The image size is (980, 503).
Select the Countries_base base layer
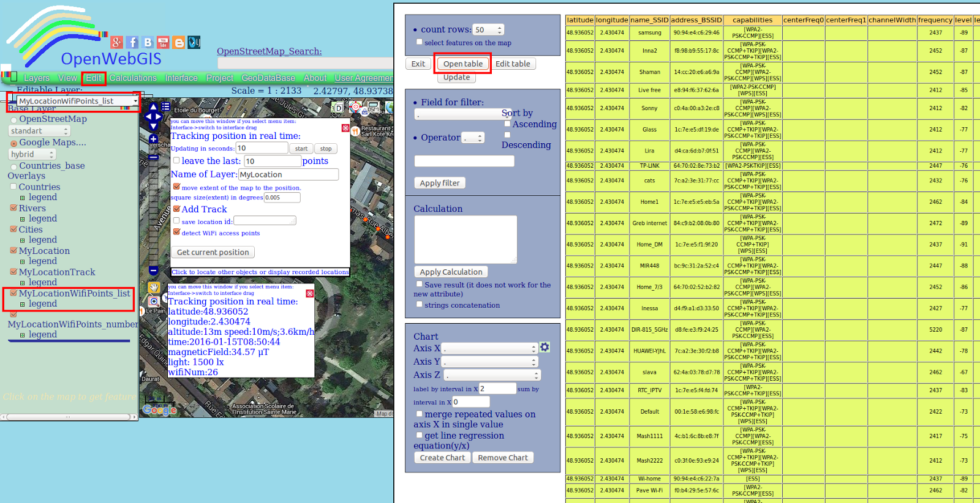13,166
